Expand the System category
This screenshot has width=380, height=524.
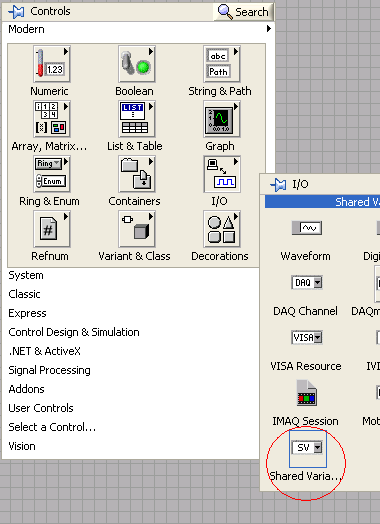tap(26, 275)
